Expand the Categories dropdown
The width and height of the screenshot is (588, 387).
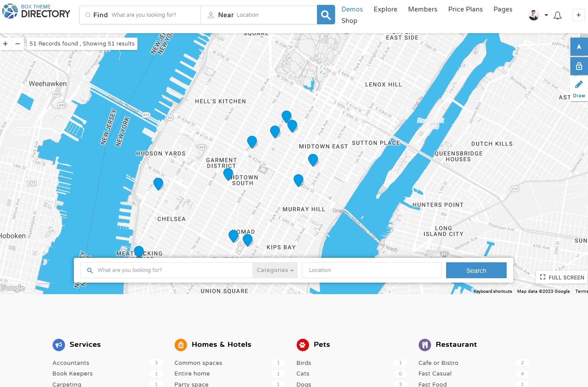275,270
